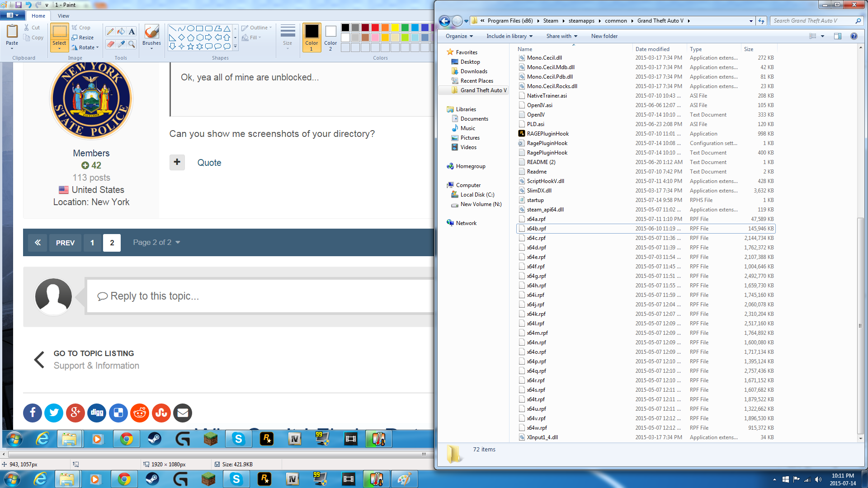The image size is (868, 488).
Task: Select the Pencil tool in Paint
Action: pos(110,31)
